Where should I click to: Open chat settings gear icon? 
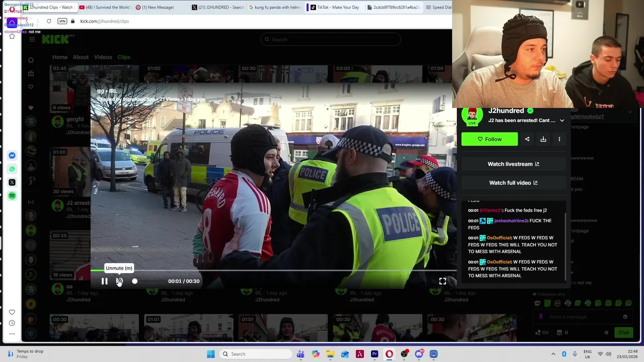[x=606, y=332]
